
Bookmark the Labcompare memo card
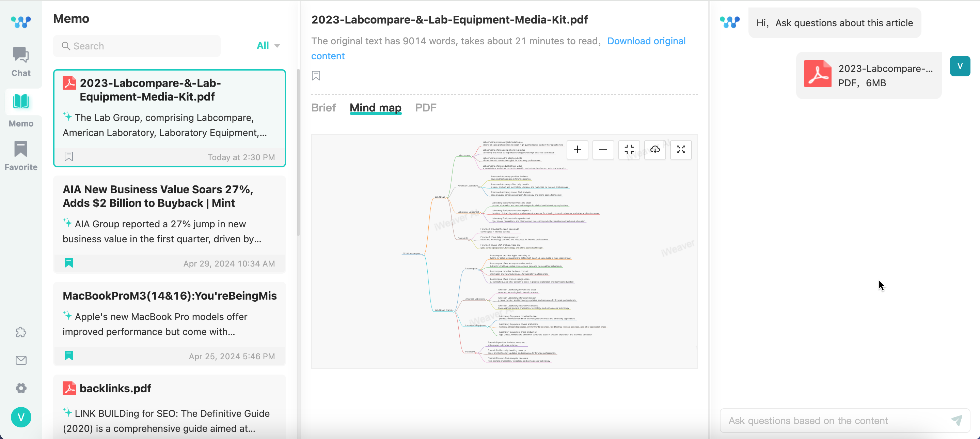pos(69,156)
